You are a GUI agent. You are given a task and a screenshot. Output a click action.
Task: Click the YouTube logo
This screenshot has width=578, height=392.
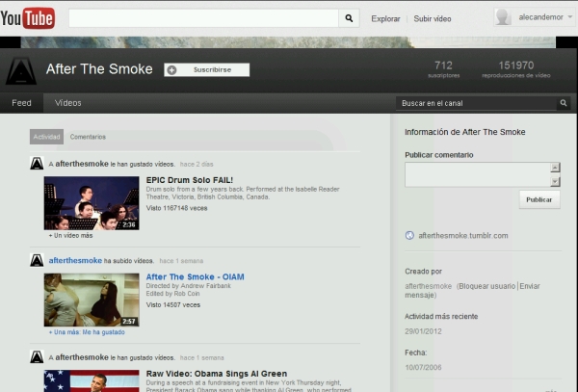(28, 18)
